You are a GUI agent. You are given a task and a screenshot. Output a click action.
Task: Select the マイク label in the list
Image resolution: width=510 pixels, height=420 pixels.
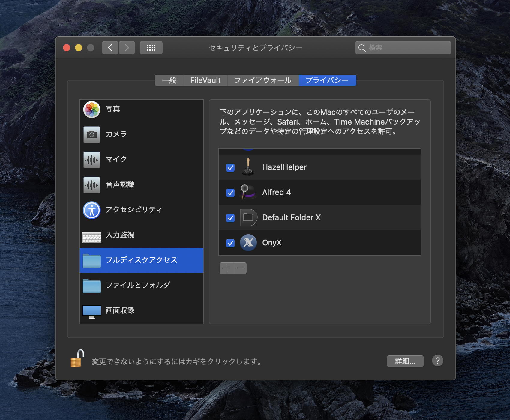pyautogui.click(x=116, y=159)
